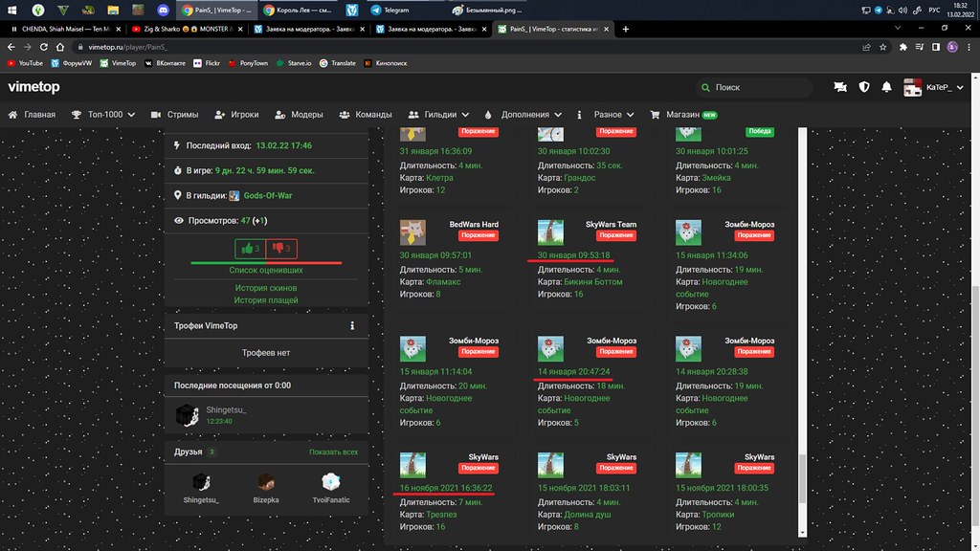Click the trophies info icon
Screen dimensions: 980x551
(352, 326)
